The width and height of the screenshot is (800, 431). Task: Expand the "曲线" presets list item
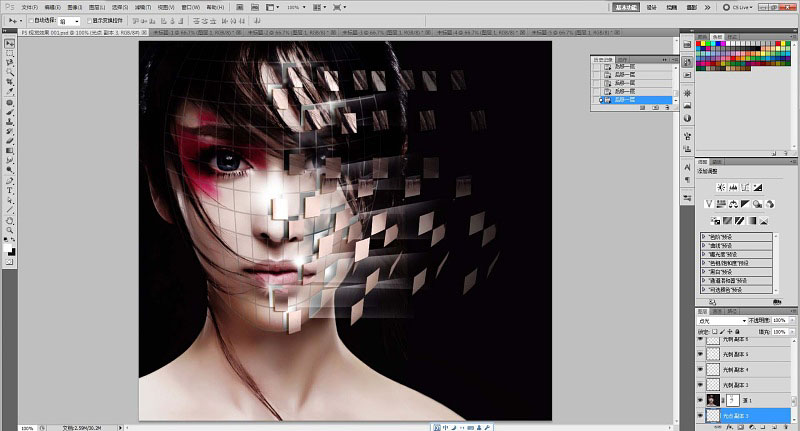(704, 245)
